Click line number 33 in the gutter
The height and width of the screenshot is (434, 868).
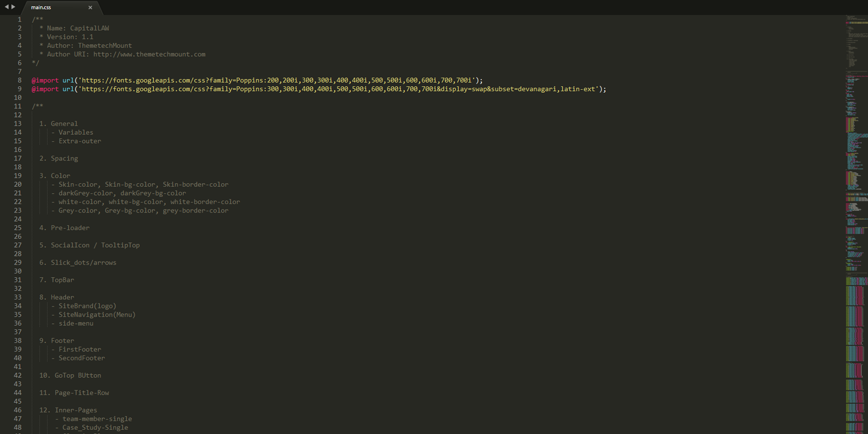[x=17, y=297]
